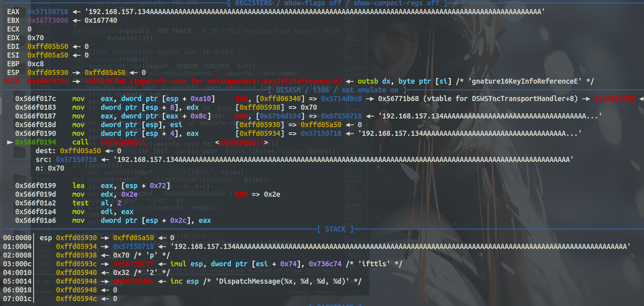Click the stack entry 0xffd0593c address
644x306 pixels.
coord(76,264)
